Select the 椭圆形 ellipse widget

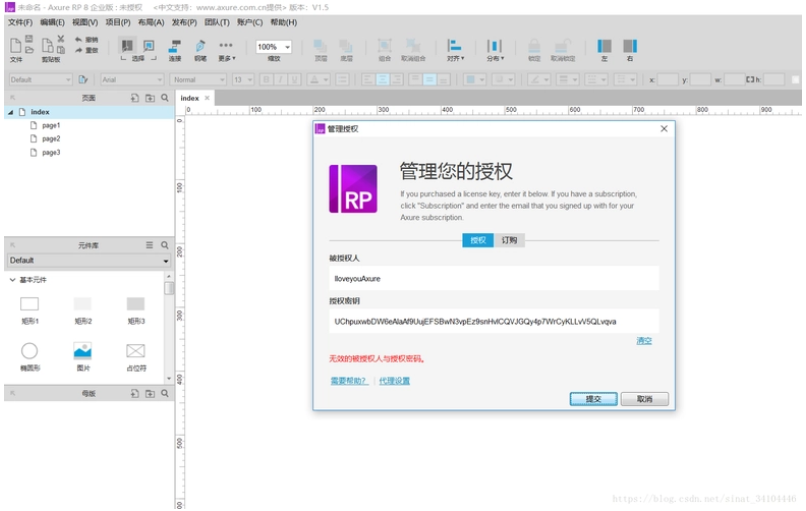(x=29, y=357)
